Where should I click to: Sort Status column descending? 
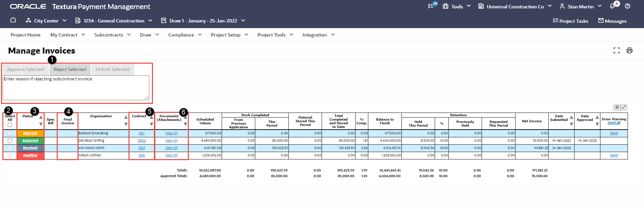click(x=41, y=124)
